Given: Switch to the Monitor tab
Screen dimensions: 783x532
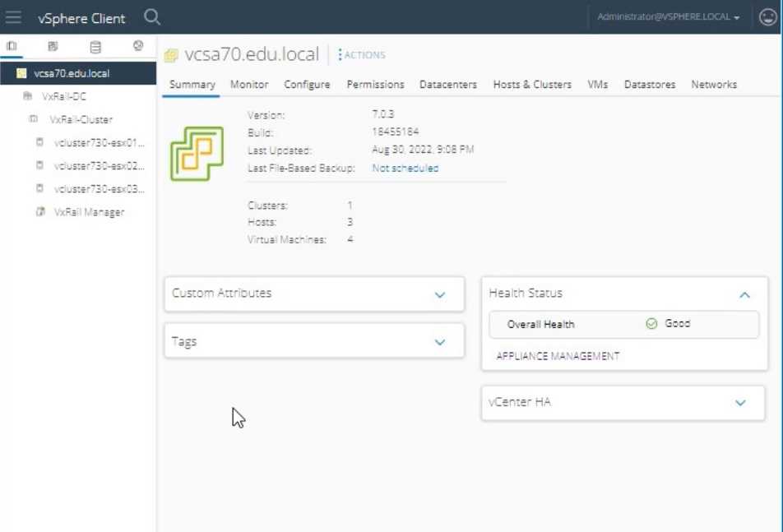Looking at the screenshot, I should click(x=248, y=84).
